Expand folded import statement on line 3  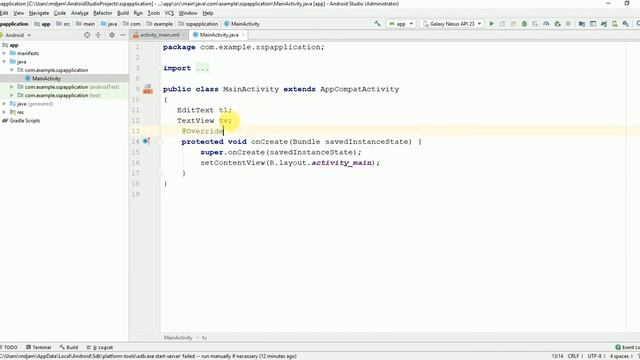tap(160, 68)
